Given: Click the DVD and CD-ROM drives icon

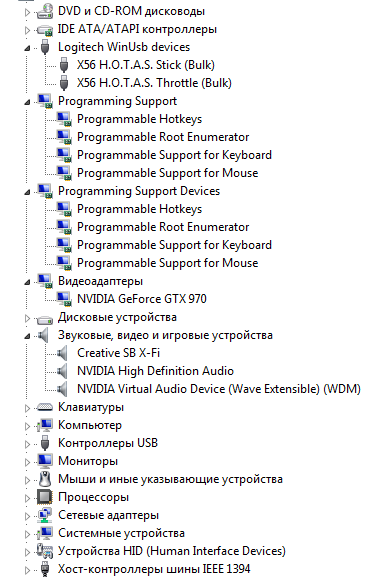Looking at the screenshot, I should (45, 11).
